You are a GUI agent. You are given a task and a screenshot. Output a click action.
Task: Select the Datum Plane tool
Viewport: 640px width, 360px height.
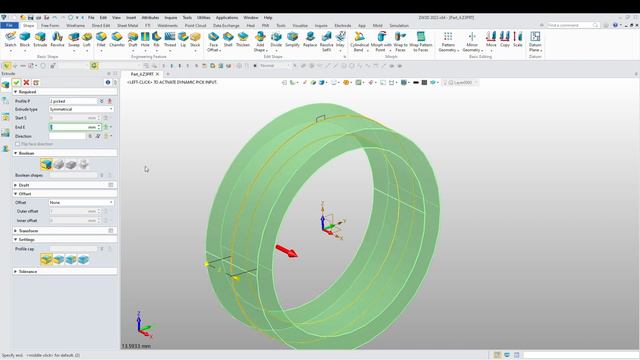tap(535, 42)
